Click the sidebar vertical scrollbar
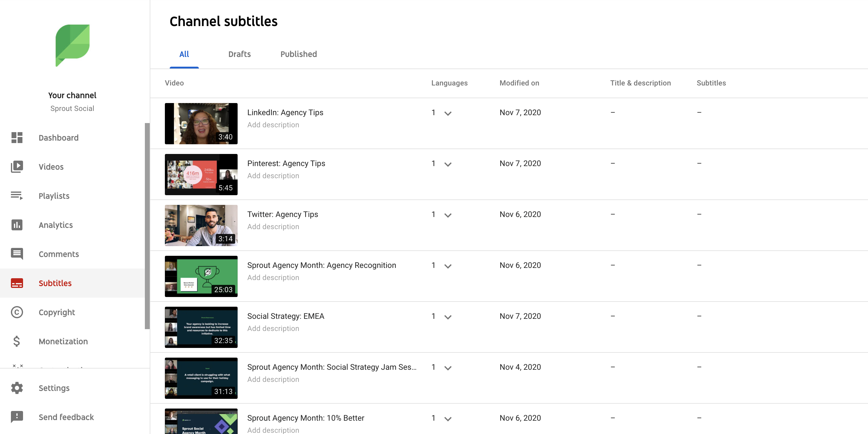 point(147,226)
